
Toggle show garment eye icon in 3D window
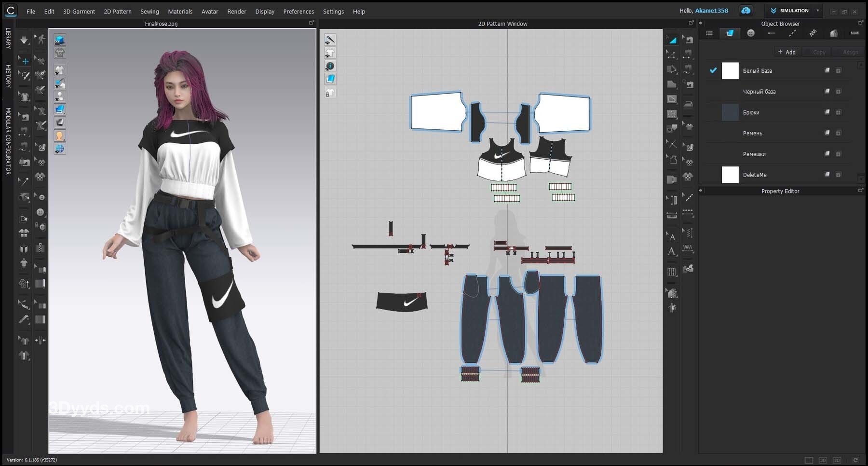(60, 70)
